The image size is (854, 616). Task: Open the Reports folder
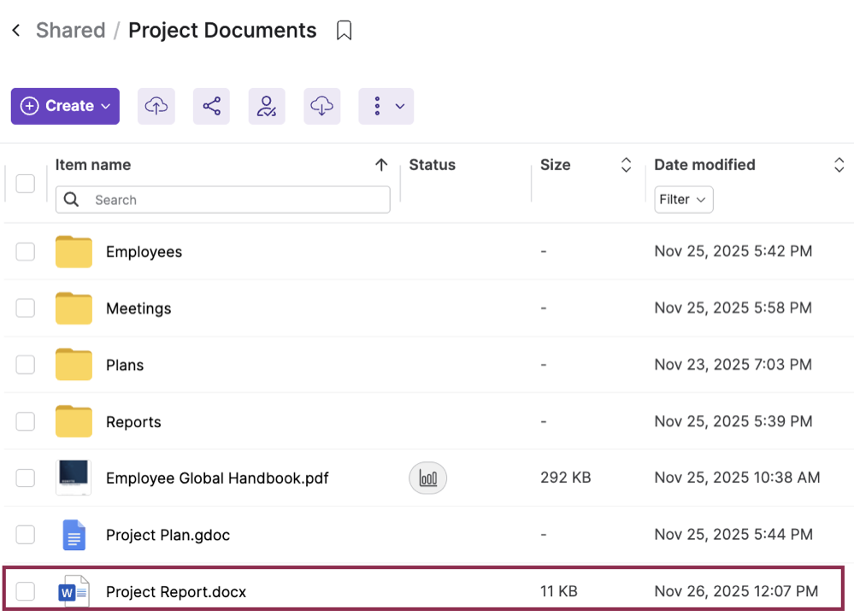pyautogui.click(x=133, y=421)
